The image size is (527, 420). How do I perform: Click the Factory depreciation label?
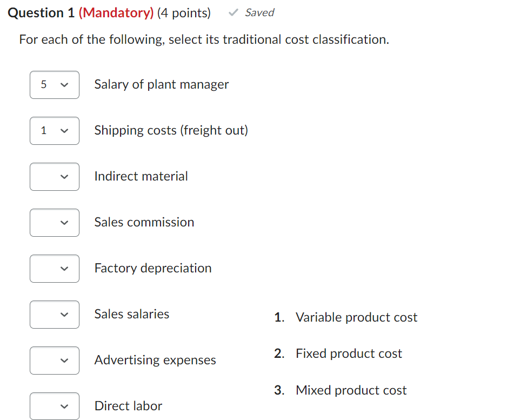[153, 268]
